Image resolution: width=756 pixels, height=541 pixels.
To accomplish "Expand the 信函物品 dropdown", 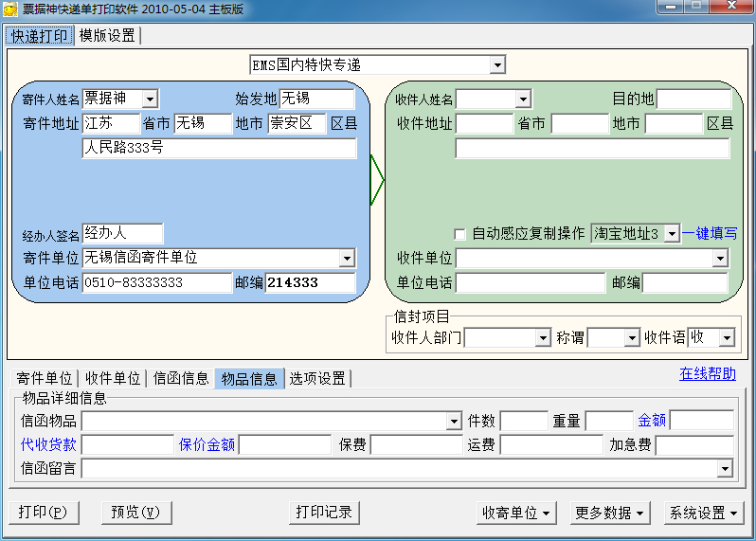I will pyautogui.click(x=454, y=421).
